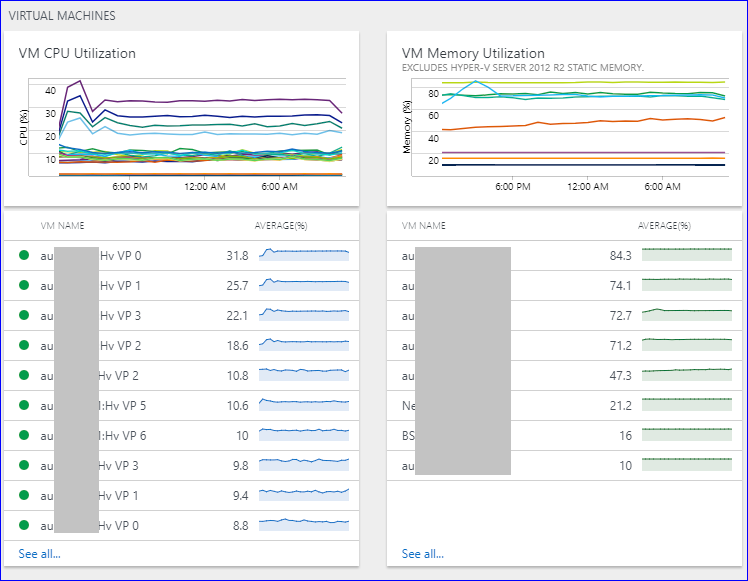Click green status dot for Hv VP 5 row
748x581 pixels.
coord(24,405)
